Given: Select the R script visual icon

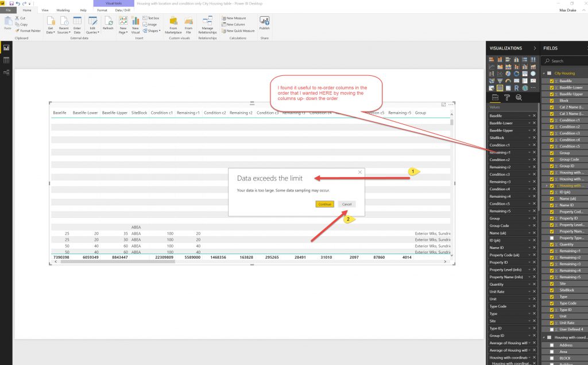Looking at the screenshot, I should click(517, 88).
